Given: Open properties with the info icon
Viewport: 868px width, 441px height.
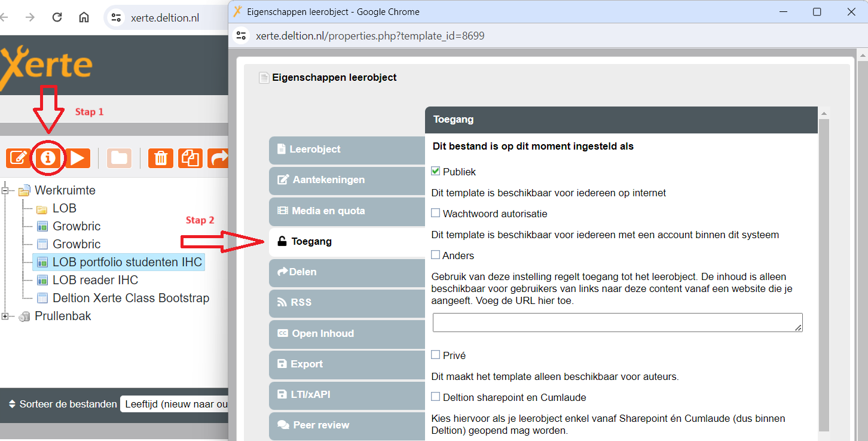Looking at the screenshot, I should (48, 158).
